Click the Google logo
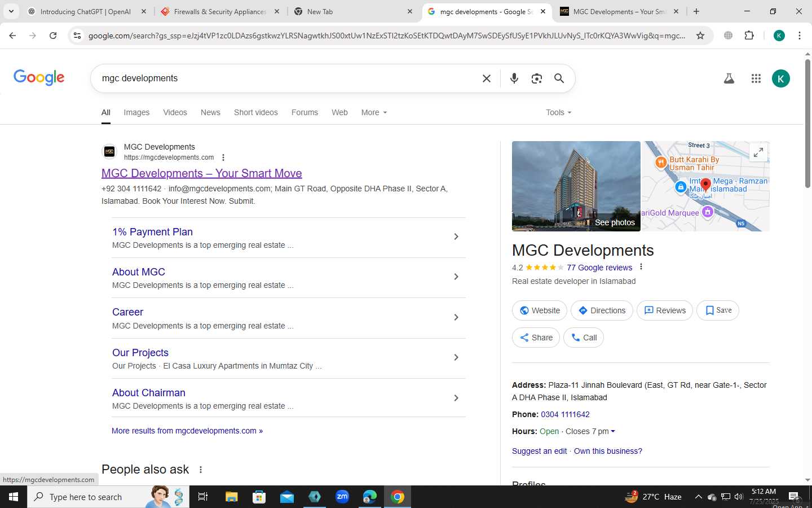This screenshot has width=812, height=508. [x=39, y=77]
